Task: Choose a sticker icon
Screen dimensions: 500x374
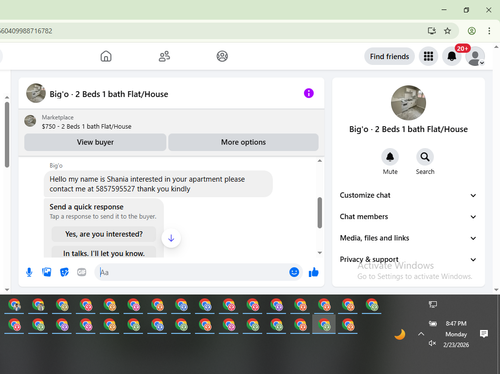Action: [64, 272]
